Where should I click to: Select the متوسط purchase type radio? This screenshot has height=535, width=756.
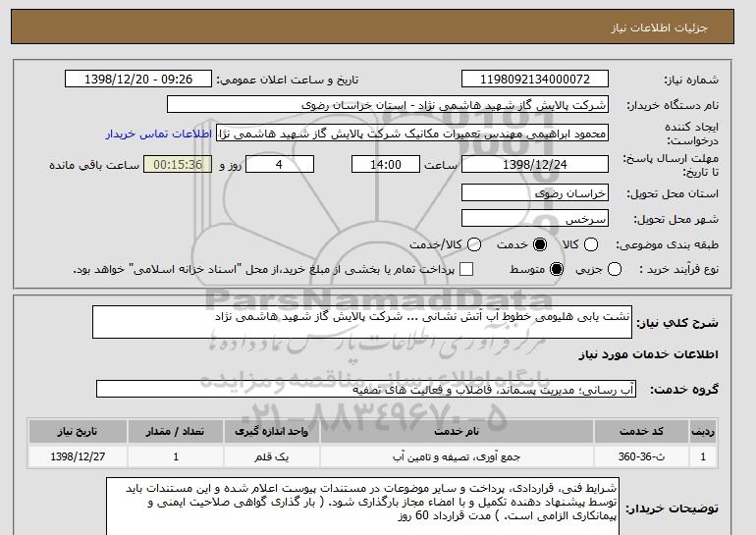click(557, 269)
